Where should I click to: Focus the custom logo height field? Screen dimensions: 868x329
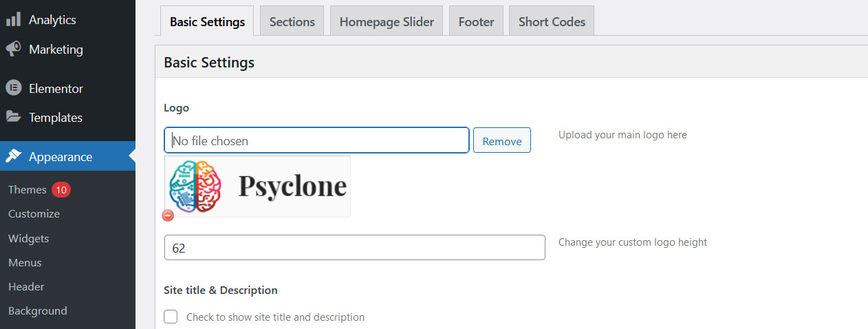click(355, 248)
